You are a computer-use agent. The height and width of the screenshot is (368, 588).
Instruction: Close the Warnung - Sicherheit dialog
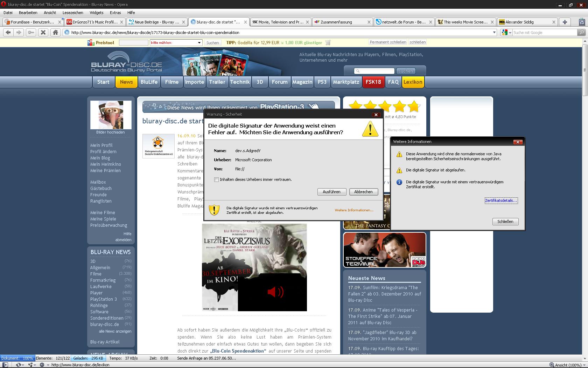(376, 114)
